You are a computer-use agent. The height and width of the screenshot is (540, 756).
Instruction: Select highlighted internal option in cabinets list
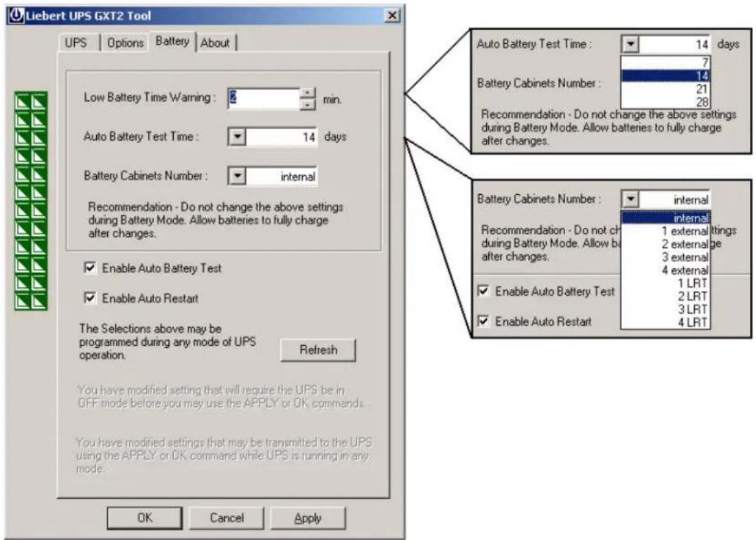(665, 218)
